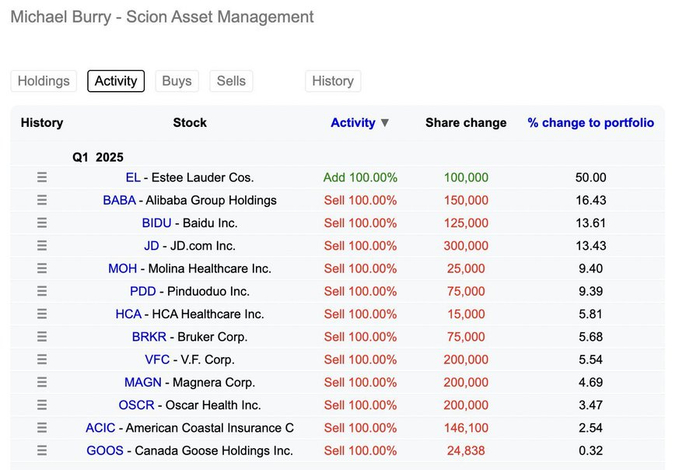The image size is (700, 470).
Task: Switch to the Holdings tab
Action: click(44, 81)
